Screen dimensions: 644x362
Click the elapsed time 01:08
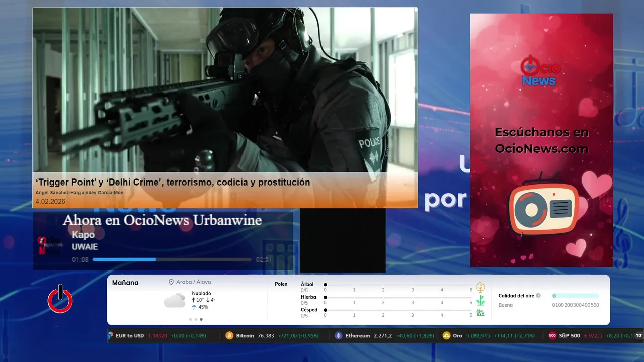pos(80,260)
